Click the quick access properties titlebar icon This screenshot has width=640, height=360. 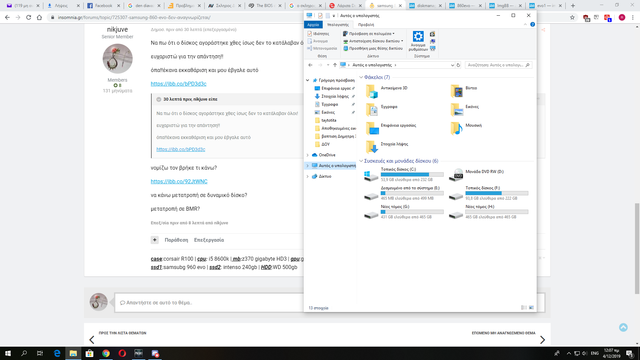(320, 16)
